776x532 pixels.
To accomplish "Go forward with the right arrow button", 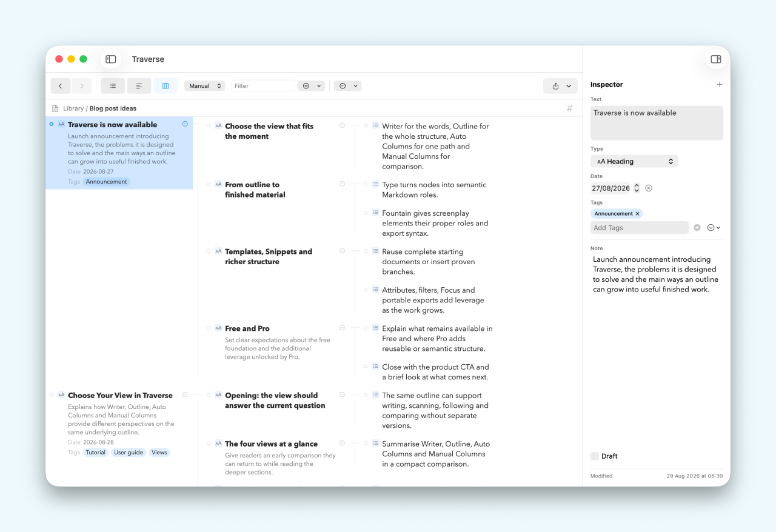I will click(82, 86).
